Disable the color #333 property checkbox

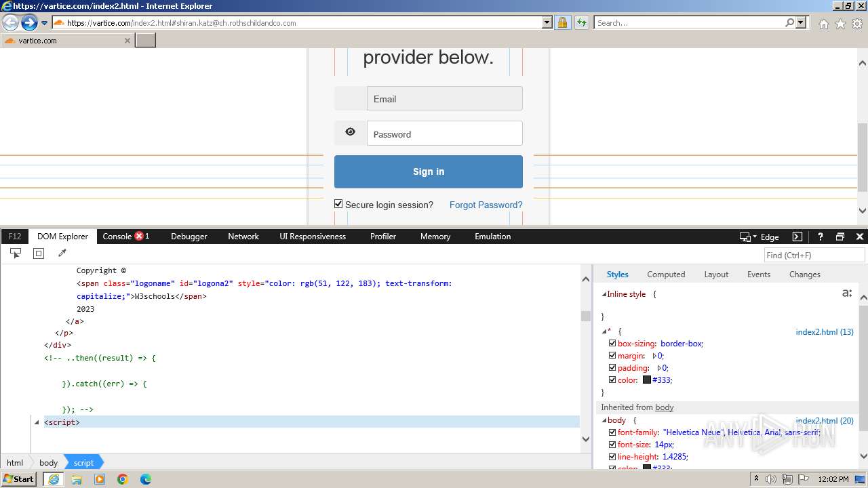pos(612,380)
